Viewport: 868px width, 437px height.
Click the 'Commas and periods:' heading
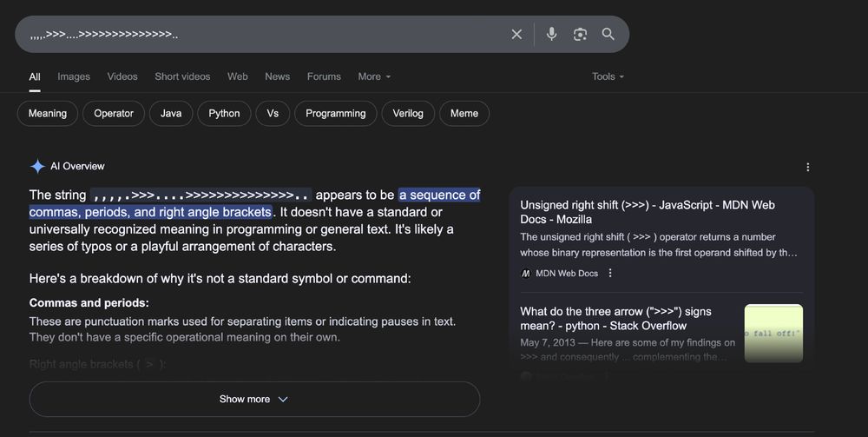click(x=89, y=303)
